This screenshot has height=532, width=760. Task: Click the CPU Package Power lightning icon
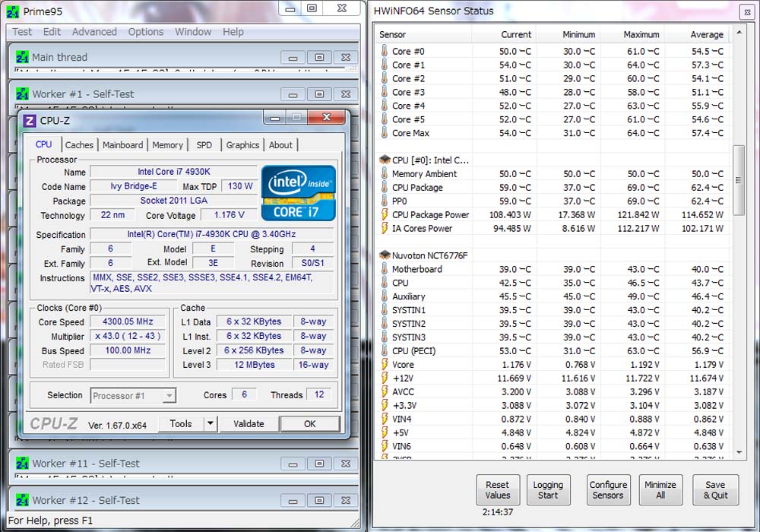coord(385,215)
